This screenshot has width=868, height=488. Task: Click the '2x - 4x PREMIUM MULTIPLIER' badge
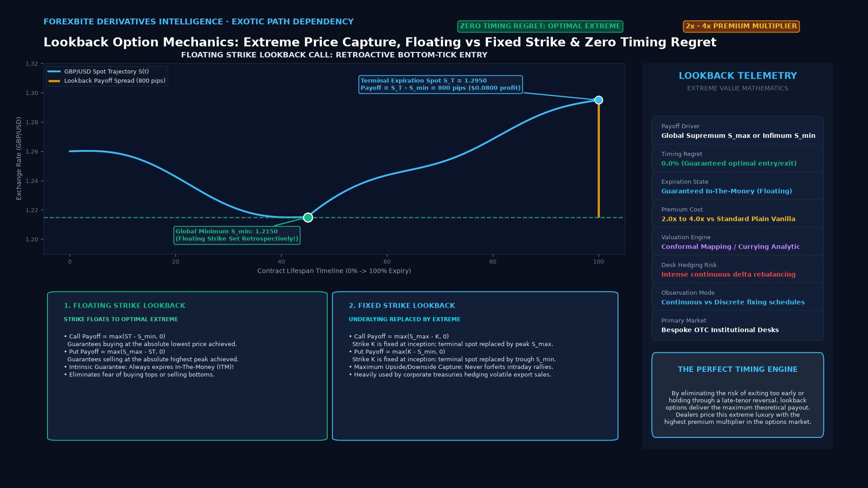click(x=741, y=26)
